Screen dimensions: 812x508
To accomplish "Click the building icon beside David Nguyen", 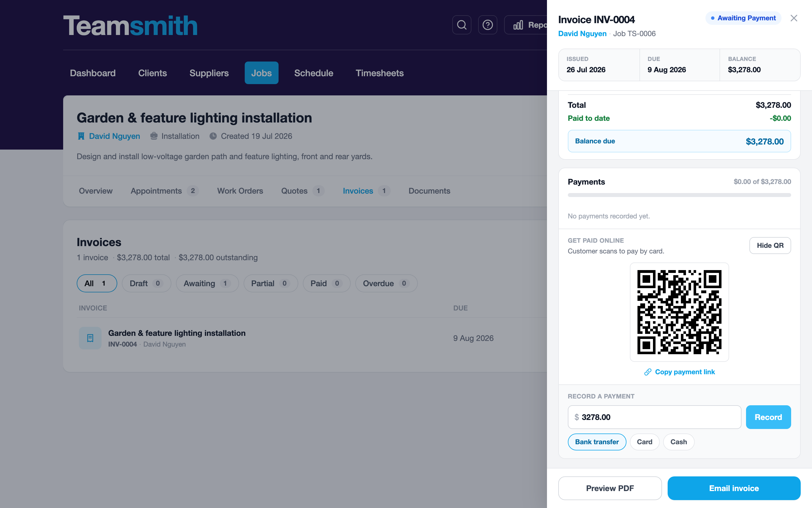I will pyautogui.click(x=81, y=136).
